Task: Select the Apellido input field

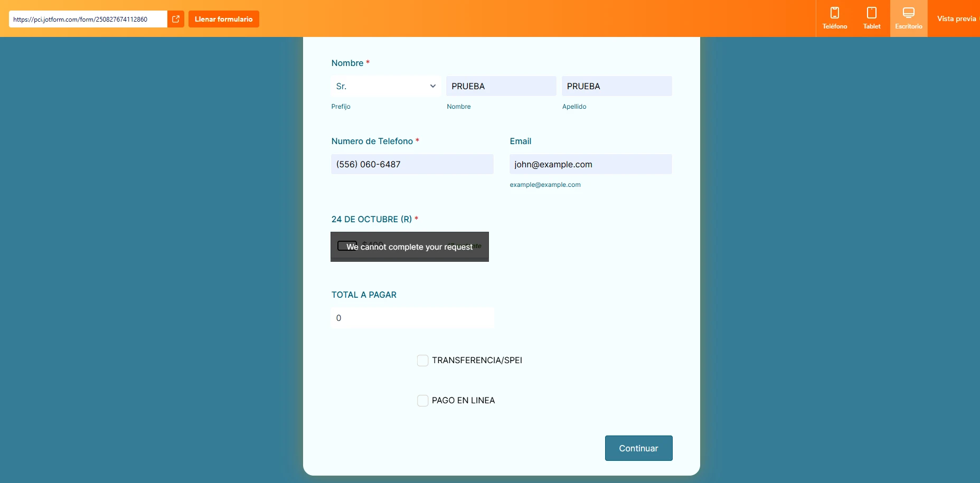Action: coord(617,86)
